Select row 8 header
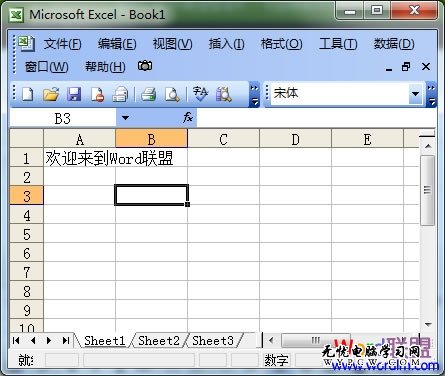 click(26, 291)
